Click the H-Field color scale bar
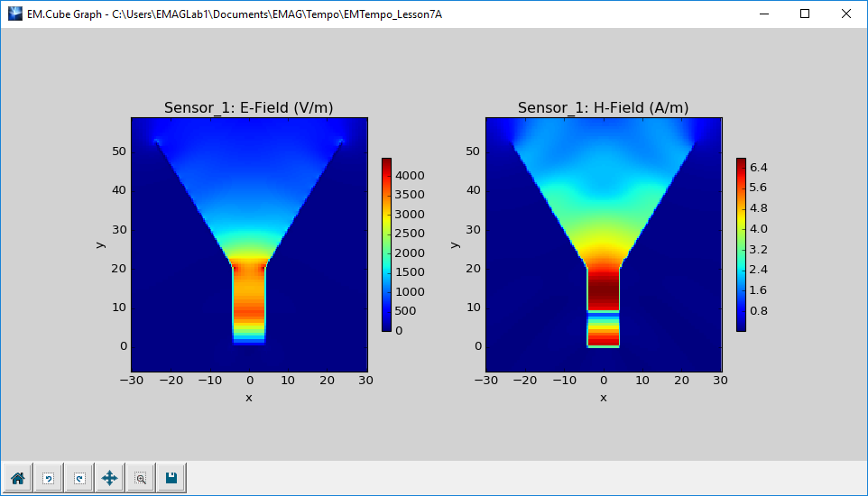The image size is (868, 496). click(x=741, y=244)
